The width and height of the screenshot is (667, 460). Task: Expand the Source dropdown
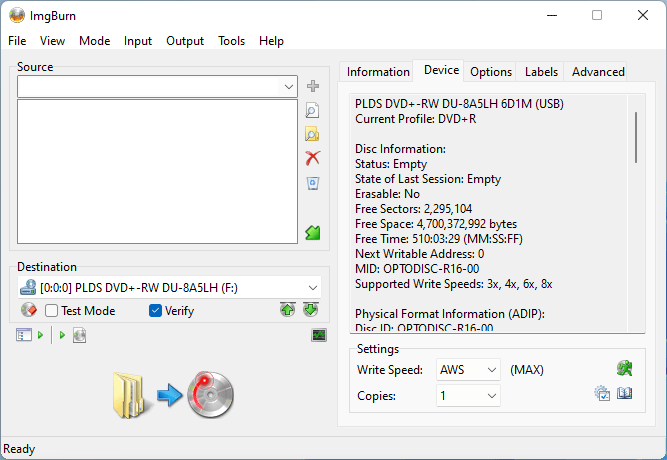click(289, 87)
